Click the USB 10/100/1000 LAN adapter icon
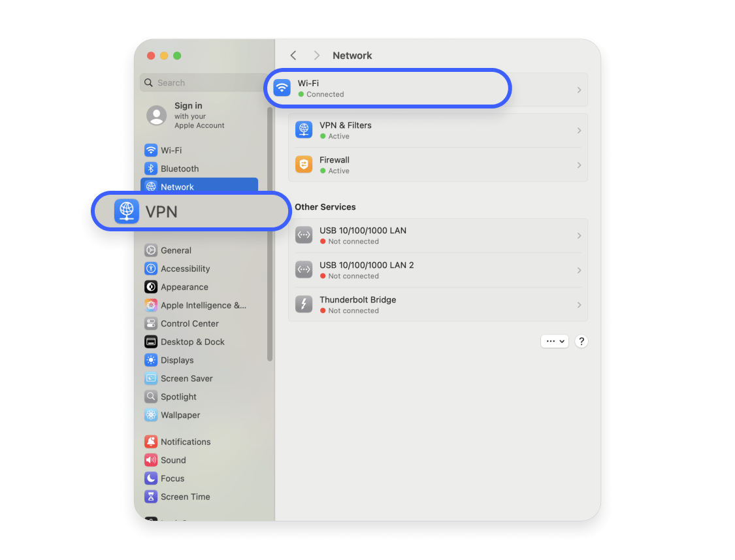The width and height of the screenshot is (735, 560). tap(303, 235)
